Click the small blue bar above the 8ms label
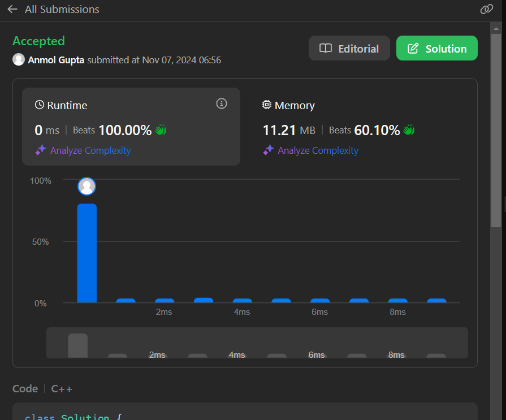This screenshot has width=506, height=420. 398,301
